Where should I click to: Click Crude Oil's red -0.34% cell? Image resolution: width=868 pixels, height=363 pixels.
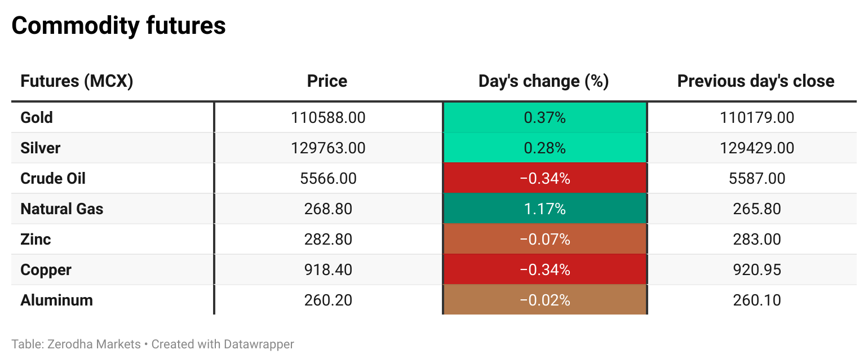[544, 179]
